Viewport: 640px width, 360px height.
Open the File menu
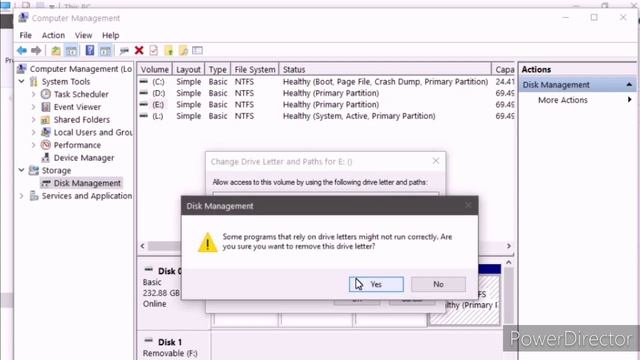coord(25,36)
